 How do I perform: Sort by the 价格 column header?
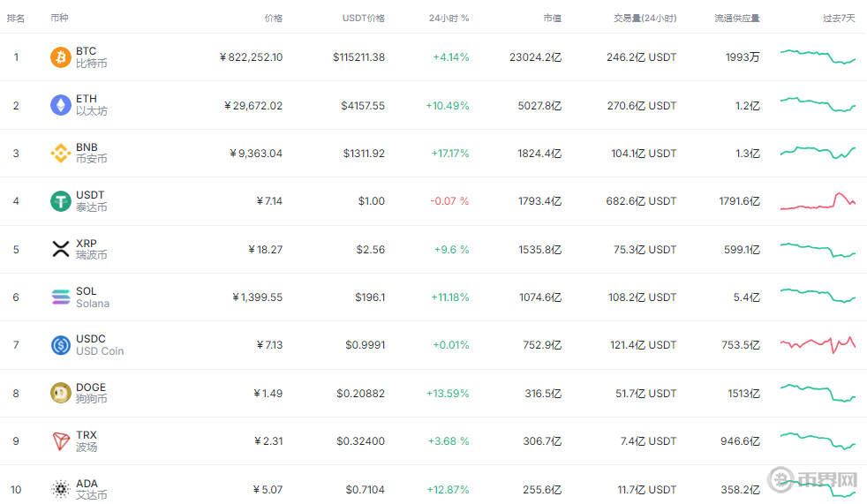click(274, 18)
